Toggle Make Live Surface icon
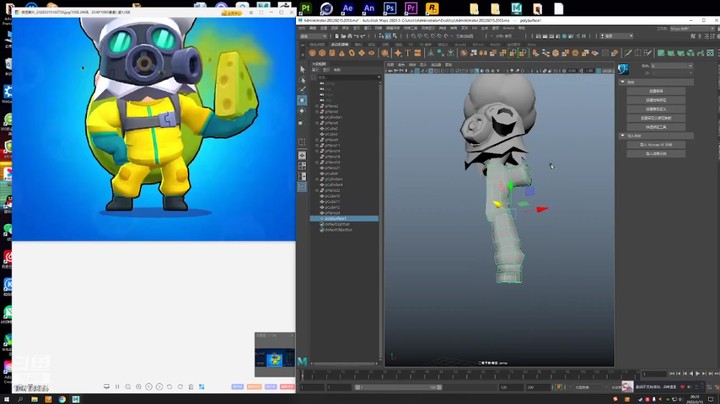The width and height of the screenshot is (720, 404). pos(447,36)
